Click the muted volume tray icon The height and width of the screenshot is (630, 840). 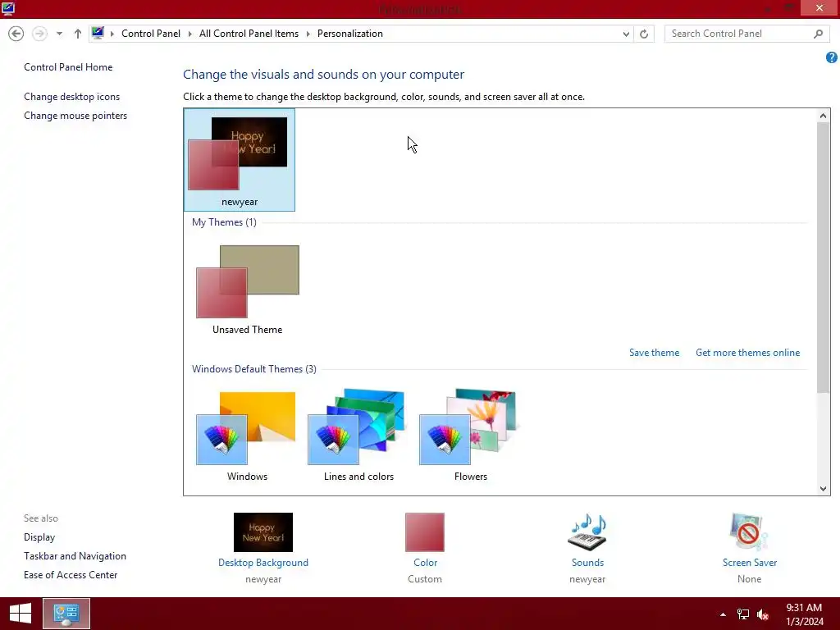point(763,614)
